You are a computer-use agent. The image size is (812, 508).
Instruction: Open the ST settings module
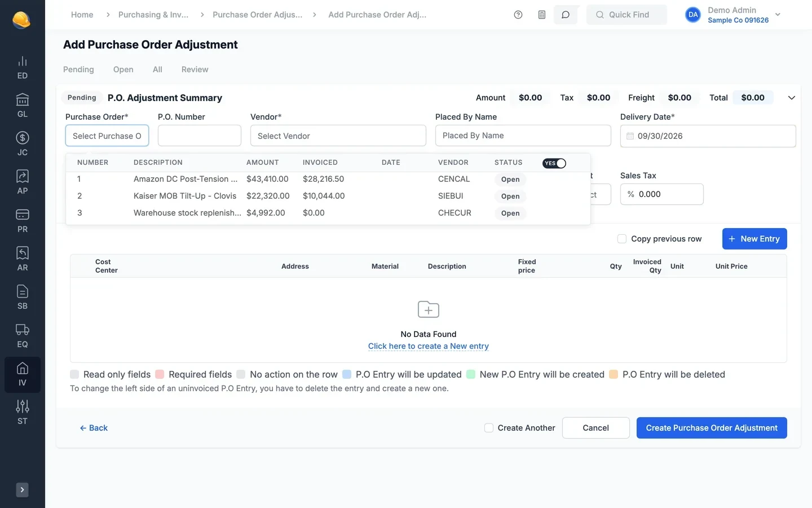pos(23,413)
